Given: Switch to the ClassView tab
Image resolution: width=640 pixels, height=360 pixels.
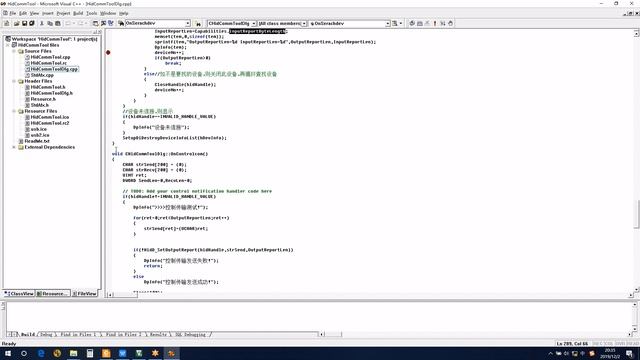Looking at the screenshot, I should (x=19, y=293).
